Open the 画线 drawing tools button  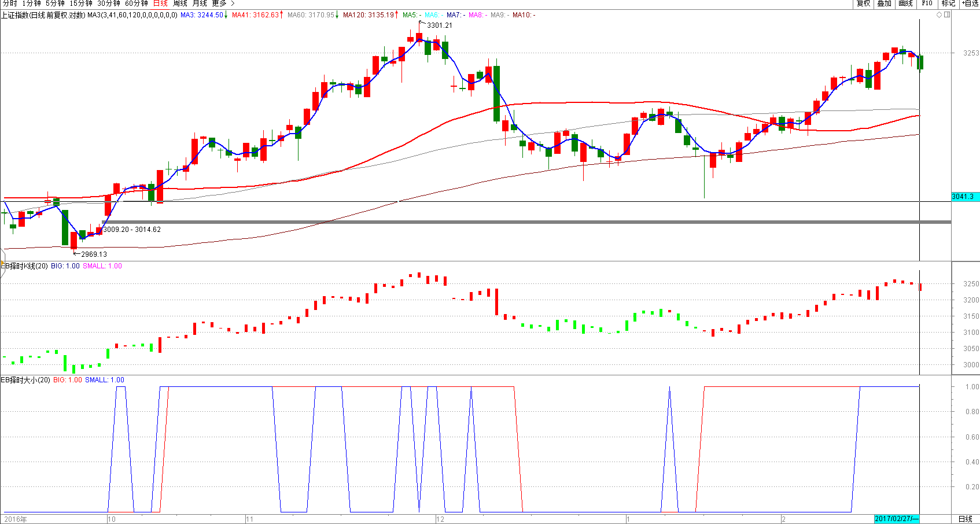(x=905, y=3)
